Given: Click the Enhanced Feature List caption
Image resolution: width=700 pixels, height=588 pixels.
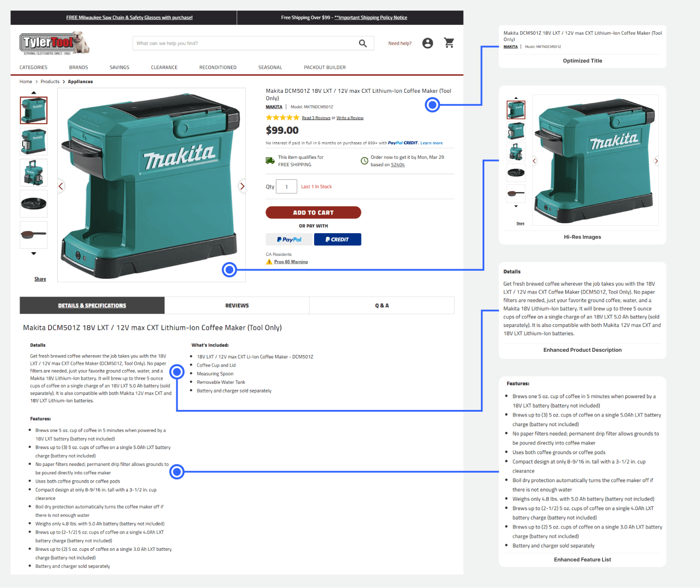Looking at the screenshot, I should 582,560.
